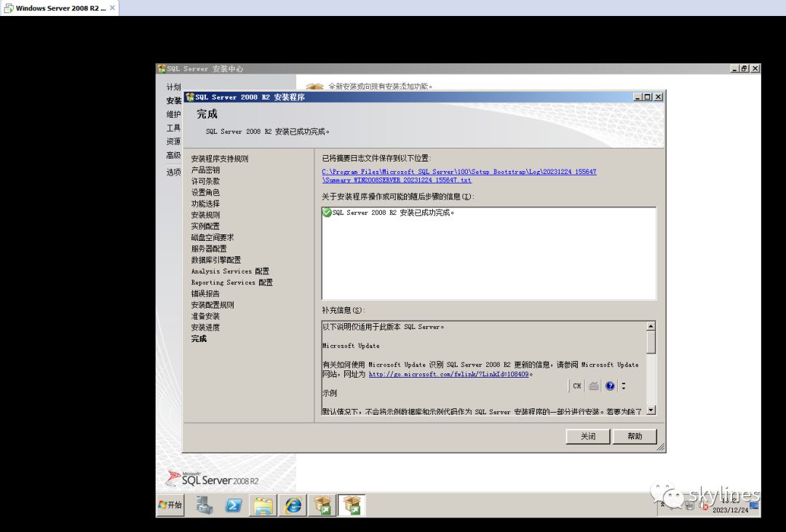This screenshot has height=532, width=786.
Task: Click the 功能选择 step
Action: (205, 204)
